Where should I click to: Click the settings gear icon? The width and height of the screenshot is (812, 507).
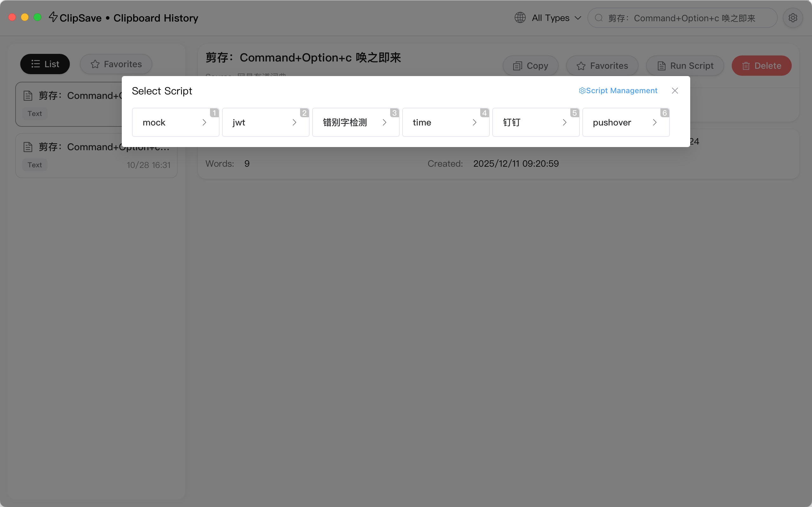click(x=793, y=18)
